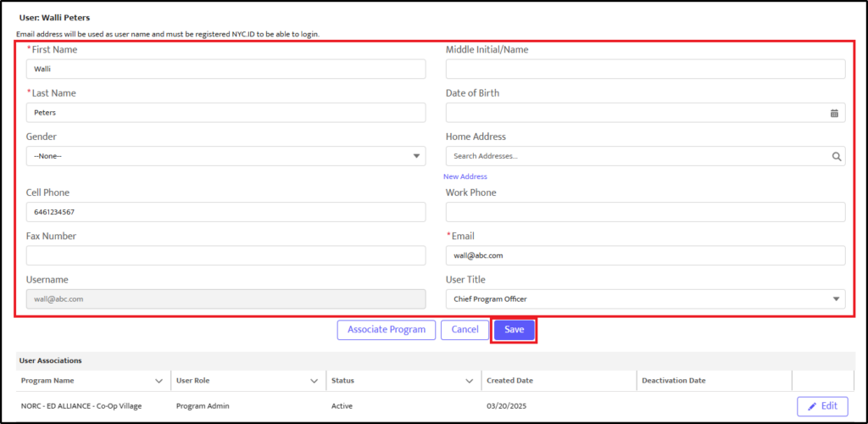Click the Middle Initial/Name field

click(x=645, y=70)
